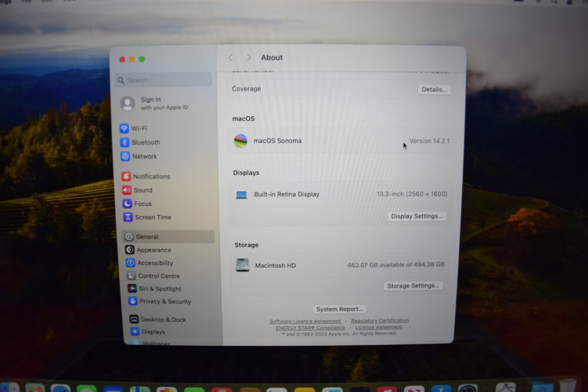Open Siri & Spotlight icon

[132, 288]
